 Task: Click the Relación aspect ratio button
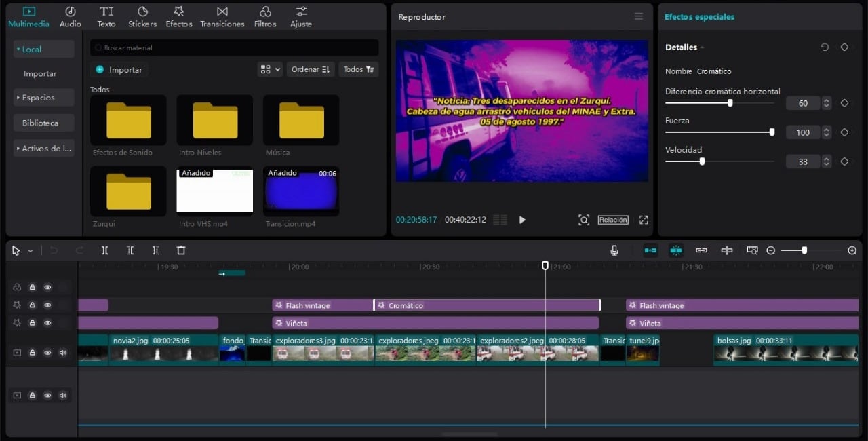612,220
